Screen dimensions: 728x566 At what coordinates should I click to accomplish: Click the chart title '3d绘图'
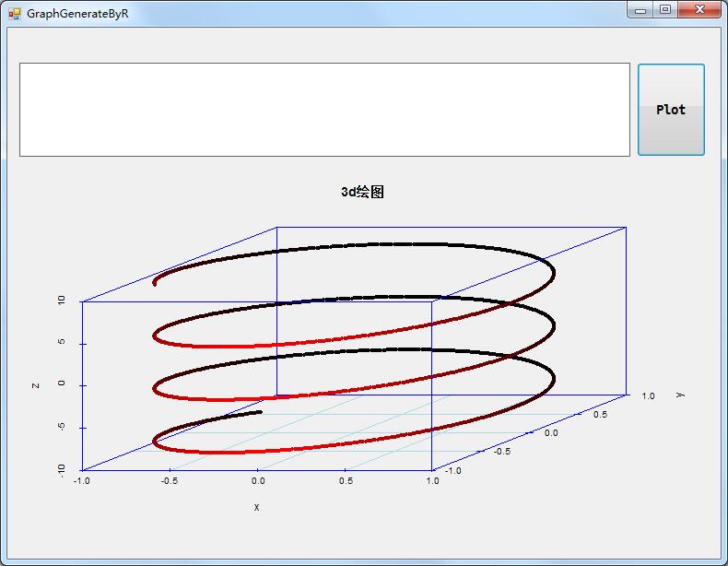pyautogui.click(x=362, y=192)
